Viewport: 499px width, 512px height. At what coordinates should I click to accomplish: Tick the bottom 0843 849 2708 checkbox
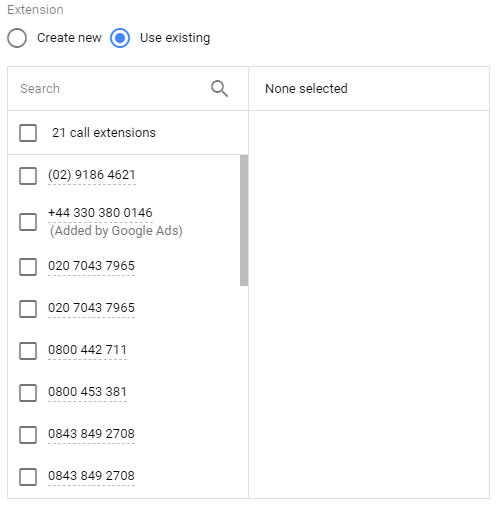[x=28, y=477]
